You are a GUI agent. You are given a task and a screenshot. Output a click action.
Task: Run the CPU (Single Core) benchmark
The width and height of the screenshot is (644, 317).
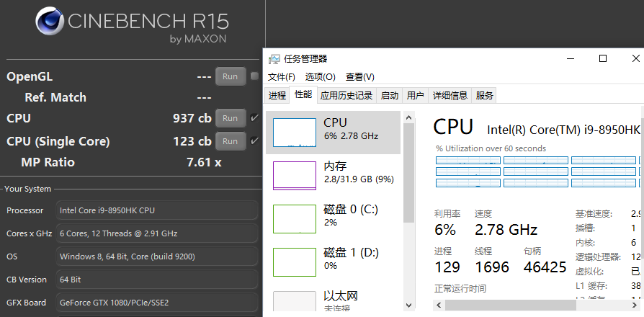(x=231, y=141)
